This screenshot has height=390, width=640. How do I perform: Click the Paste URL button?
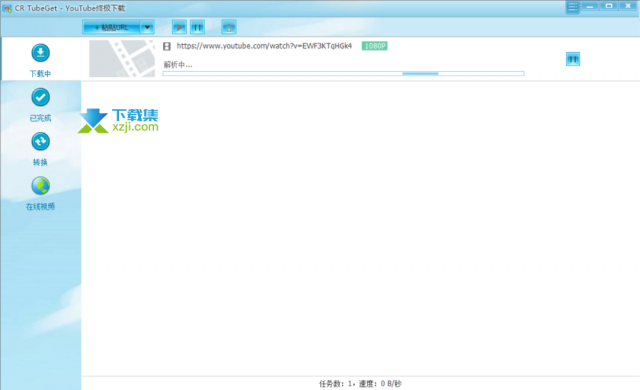111,27
